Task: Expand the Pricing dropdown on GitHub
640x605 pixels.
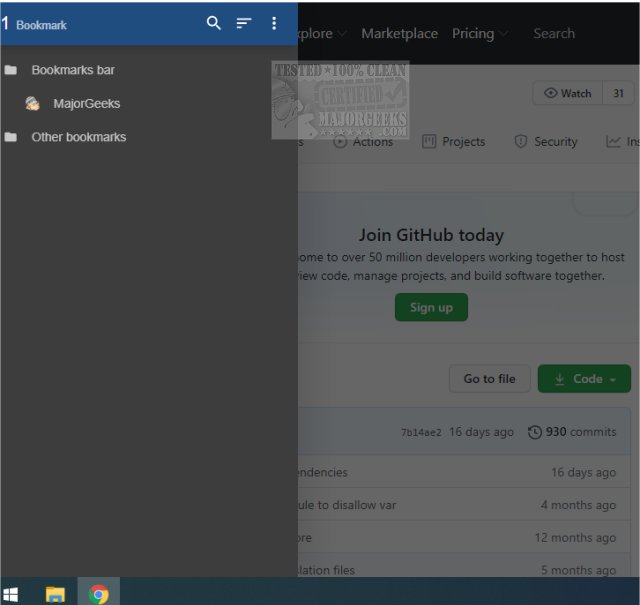Action: click(480, 33)
